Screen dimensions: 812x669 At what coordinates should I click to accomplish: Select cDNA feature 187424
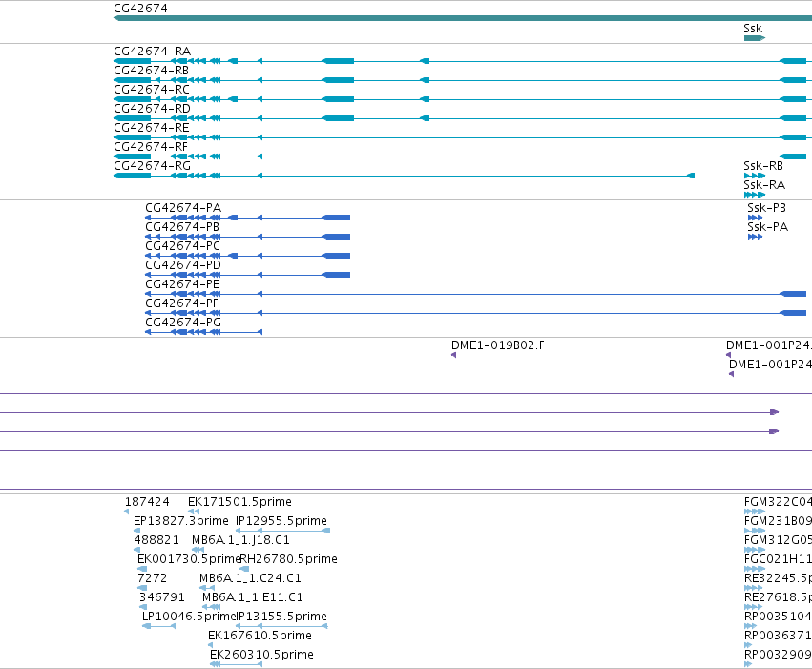click(x=147, y=502)
